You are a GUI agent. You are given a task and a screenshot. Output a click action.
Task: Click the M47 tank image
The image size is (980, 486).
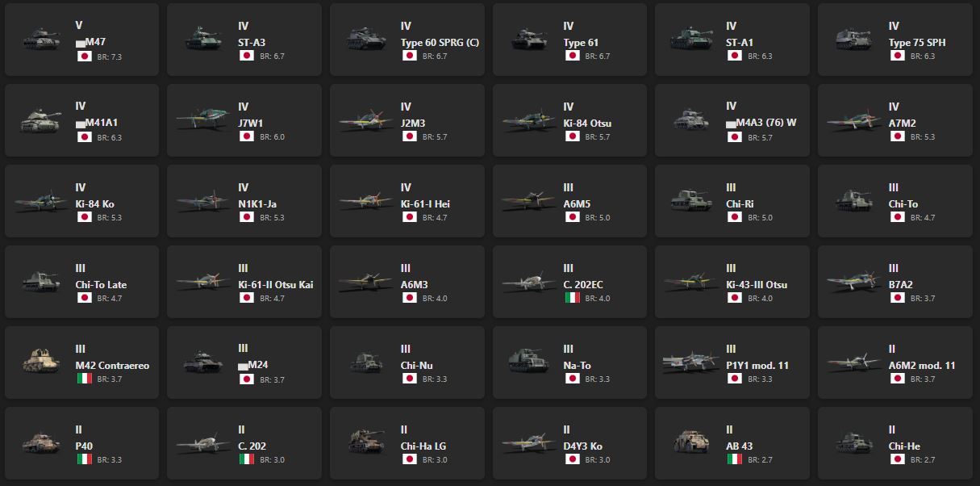pos(41,39)
